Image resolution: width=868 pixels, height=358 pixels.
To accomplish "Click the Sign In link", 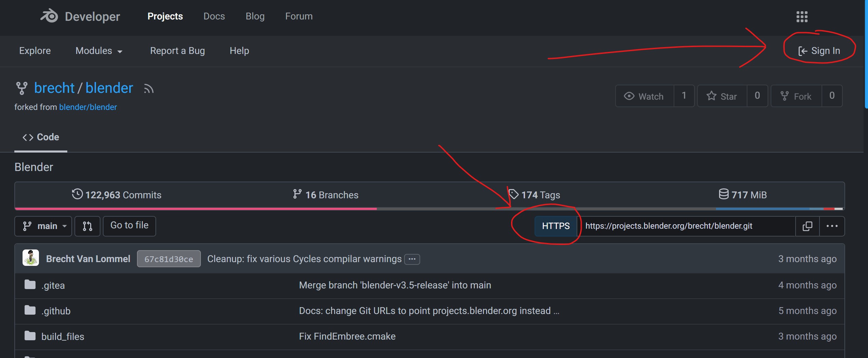I will (819, 51).
